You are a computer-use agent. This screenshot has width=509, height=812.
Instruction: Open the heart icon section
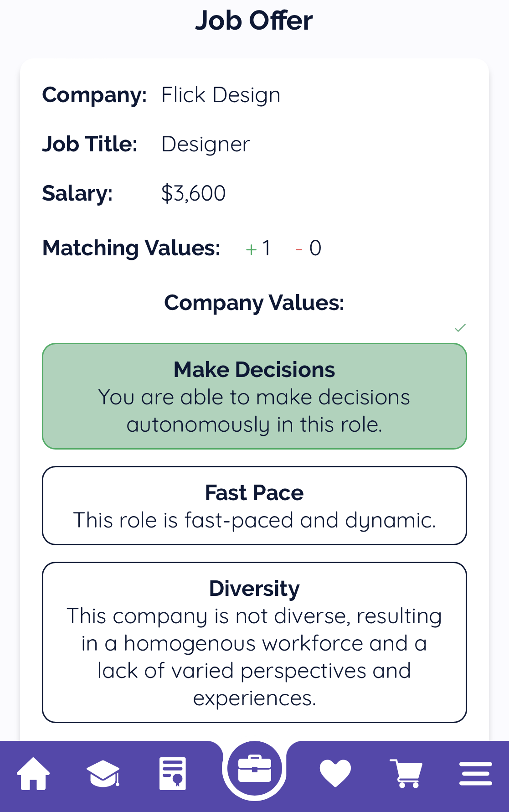coord(335,773)
